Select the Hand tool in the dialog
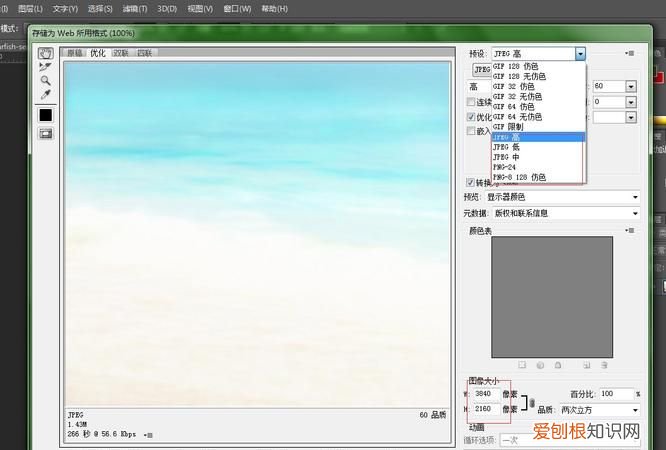The image size is (666, 450). [x=45, y=53]
